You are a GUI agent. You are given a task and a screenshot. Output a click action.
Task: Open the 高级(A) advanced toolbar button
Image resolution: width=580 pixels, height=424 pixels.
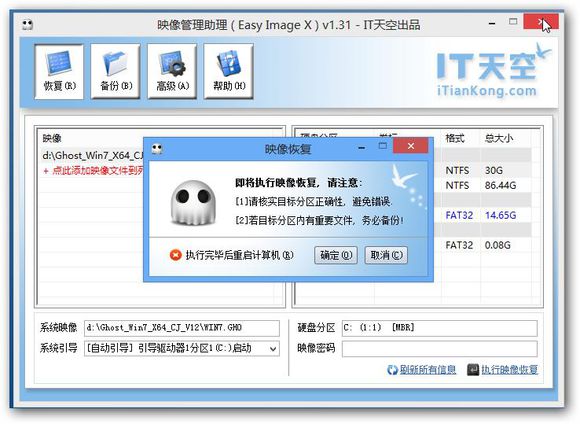coord(172,72)
